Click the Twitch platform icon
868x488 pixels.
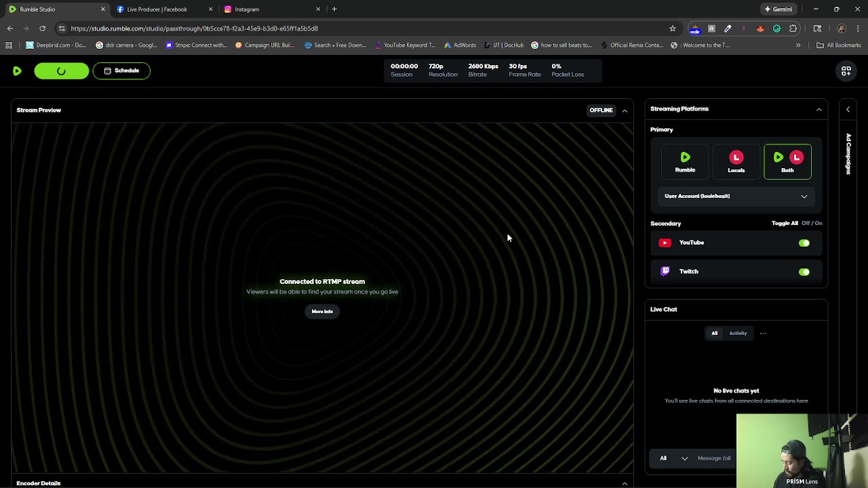[x=665, y=271]
